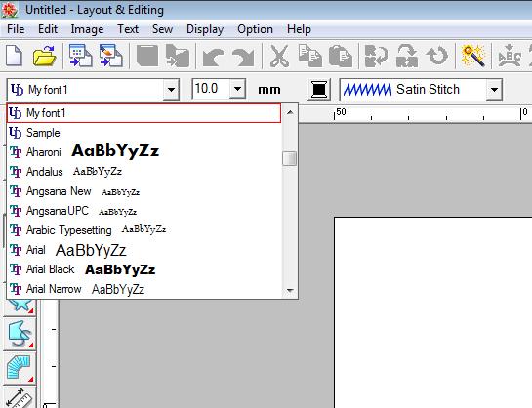The image size is (532, 408).
Task: Click the Cut scissors icon
Action: coord(279,56)
